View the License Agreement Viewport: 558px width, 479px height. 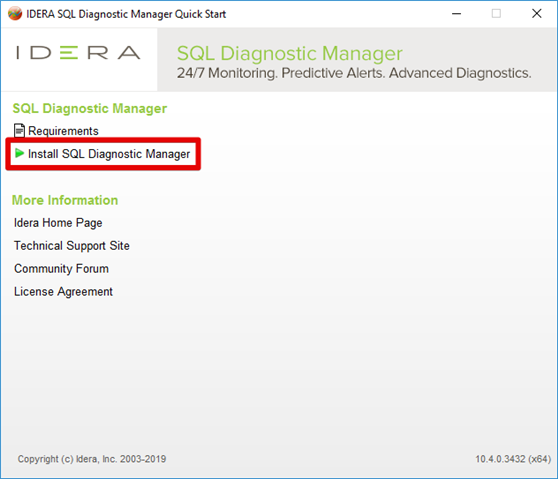pos(63,292)
